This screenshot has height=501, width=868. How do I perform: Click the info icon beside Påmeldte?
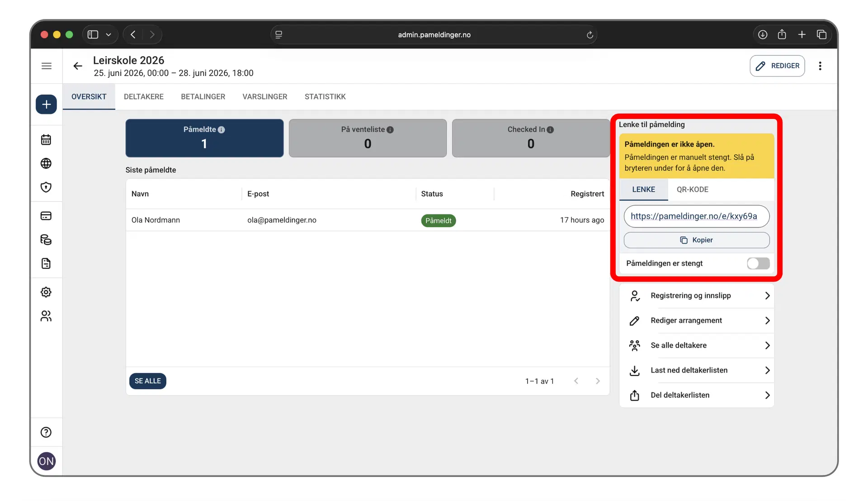point(222,130)
